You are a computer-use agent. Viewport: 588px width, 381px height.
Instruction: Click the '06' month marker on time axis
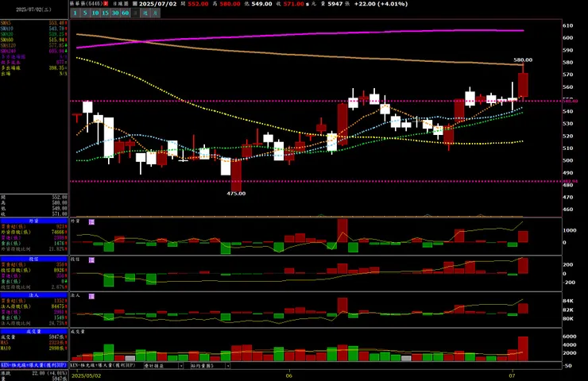pyautogui.click(x=288, y=375)
